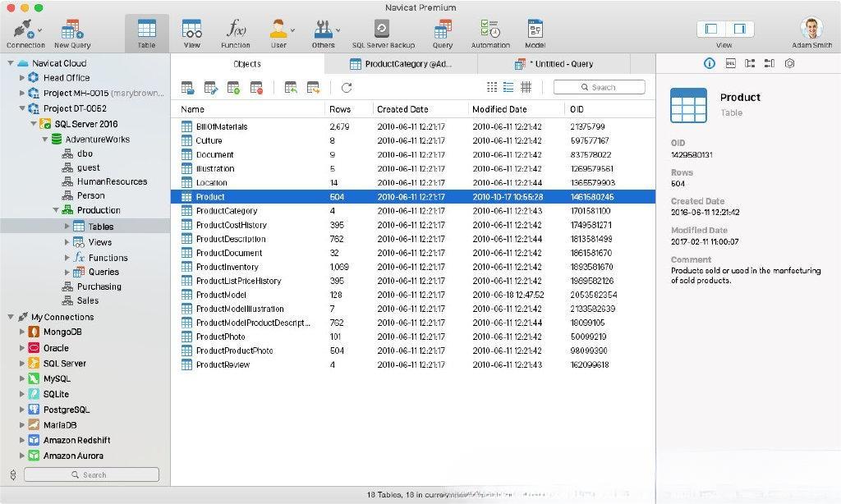Click the objects Search field
The image size is (841, 504).
coord(599,87)
